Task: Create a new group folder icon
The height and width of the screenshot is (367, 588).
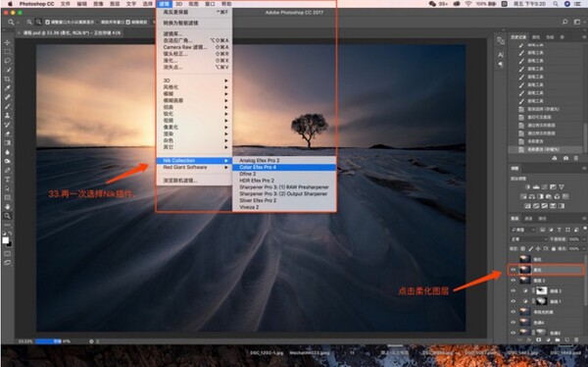Action: (x=558, y=340)
